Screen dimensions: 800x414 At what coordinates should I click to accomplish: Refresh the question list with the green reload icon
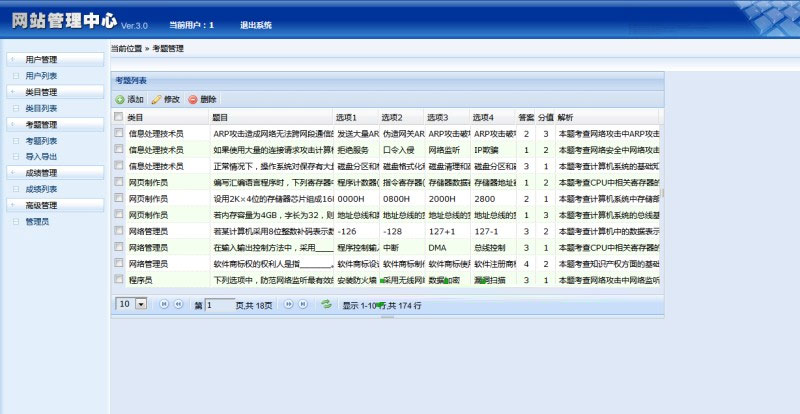(x=326, y=303)
